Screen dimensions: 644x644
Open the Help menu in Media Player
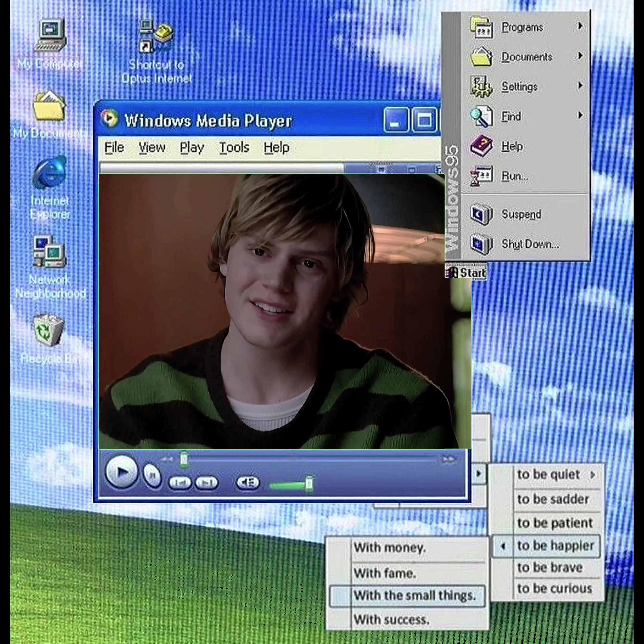pos(276,148)
